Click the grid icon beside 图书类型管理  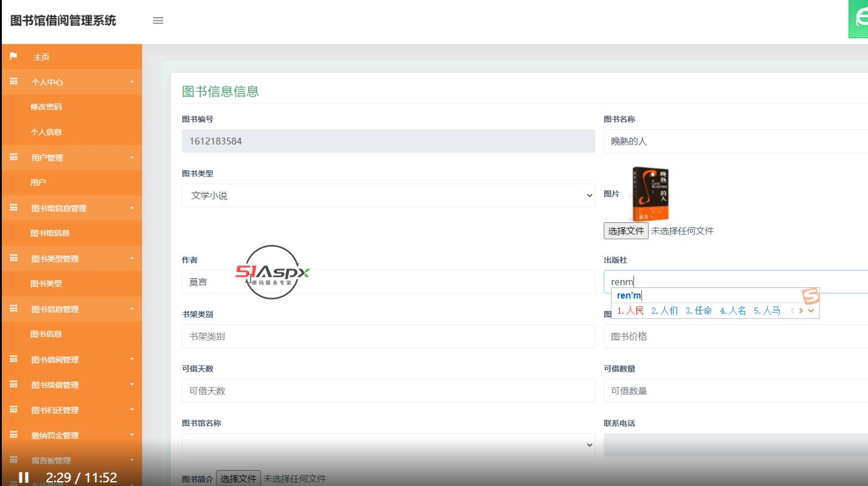13,258
